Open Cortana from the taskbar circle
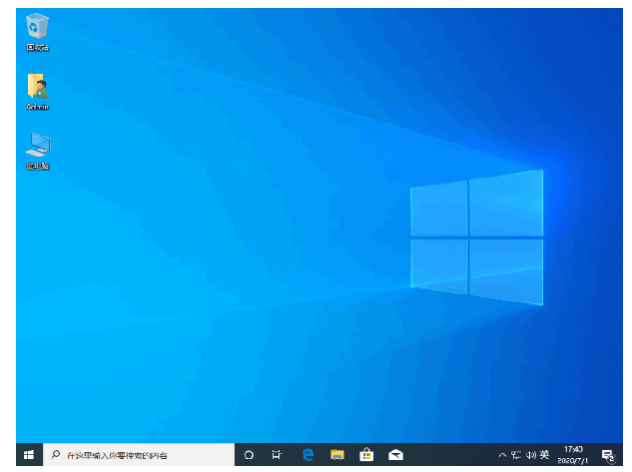This screenshot has height=472, width=632. click(x=249, y=455)
